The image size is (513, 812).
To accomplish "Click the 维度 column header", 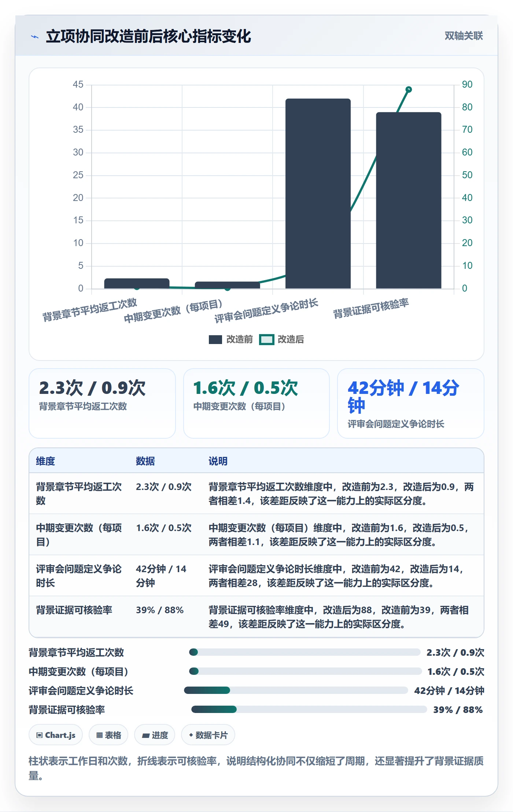I will pyautogui.click(x=45, y=461).
